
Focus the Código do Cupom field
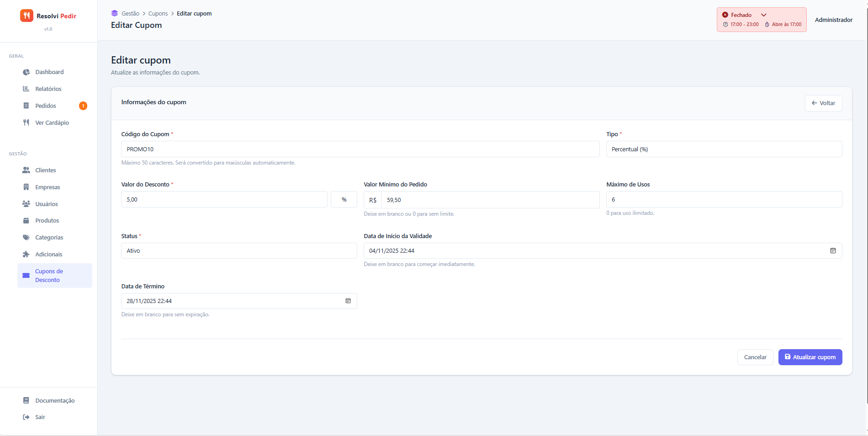click(x=360, y=149)
